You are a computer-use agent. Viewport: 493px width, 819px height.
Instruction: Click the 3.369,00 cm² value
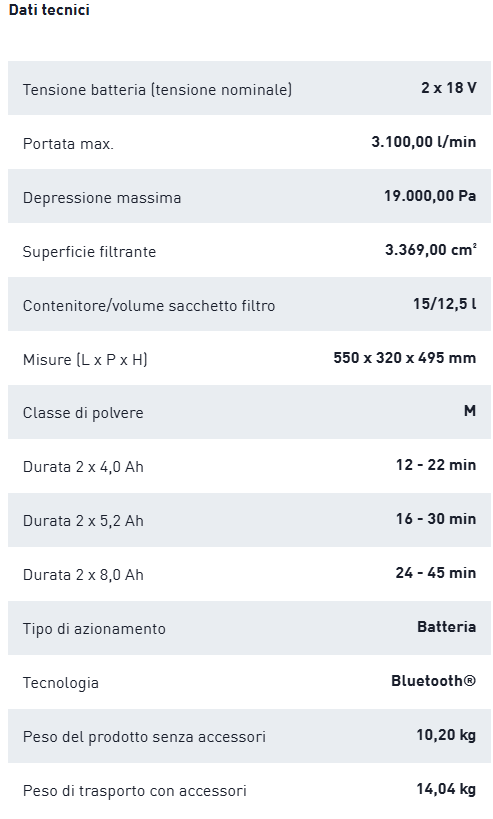(430, 250)
